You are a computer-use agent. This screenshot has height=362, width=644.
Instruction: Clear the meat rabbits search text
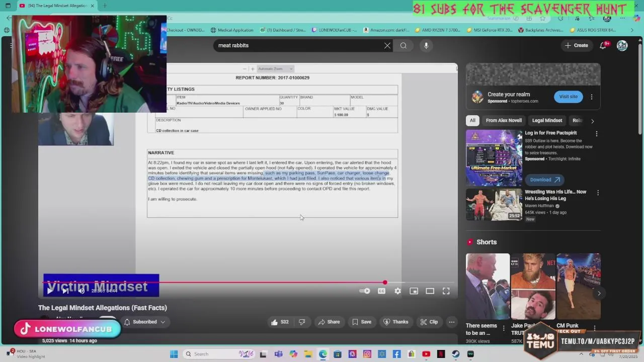[x=387, y=45]
